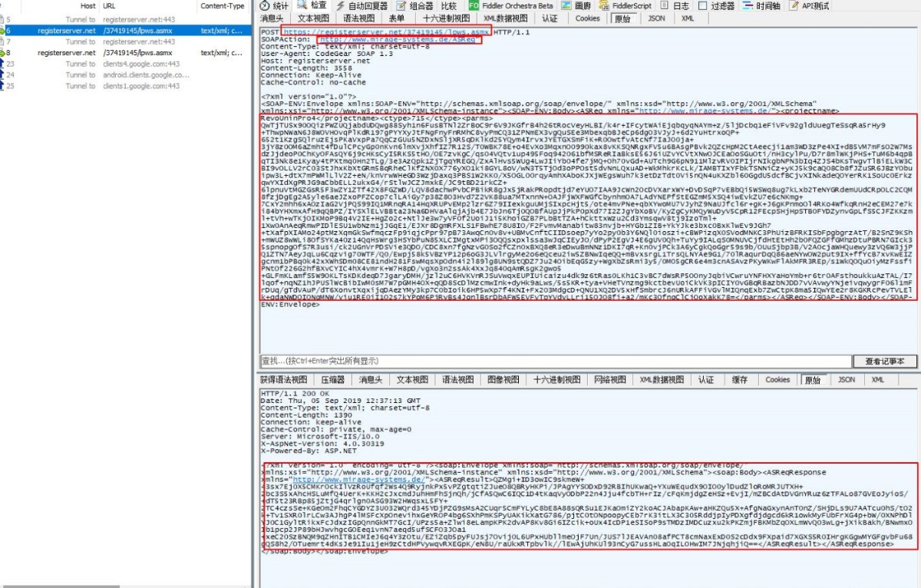Select response 消息头 headers tab
Screen dimensions: 921x588
pyautogui.click(x=370, y=380)
